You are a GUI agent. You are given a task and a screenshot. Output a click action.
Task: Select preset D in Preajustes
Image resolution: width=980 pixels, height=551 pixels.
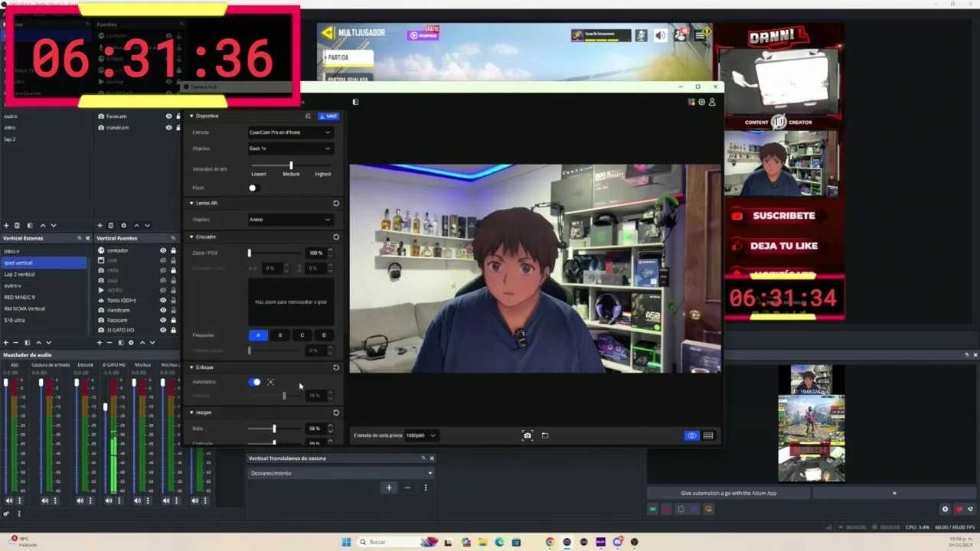(324, 335)
